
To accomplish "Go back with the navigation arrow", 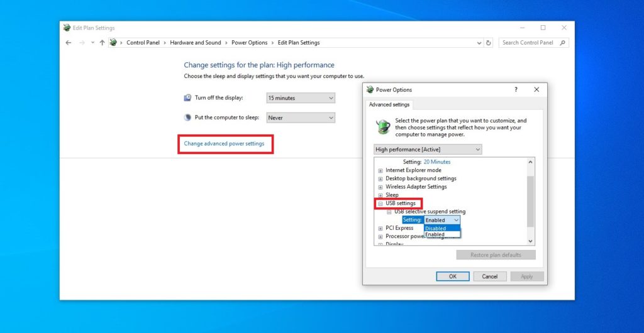I will click(x=68, y=43).
